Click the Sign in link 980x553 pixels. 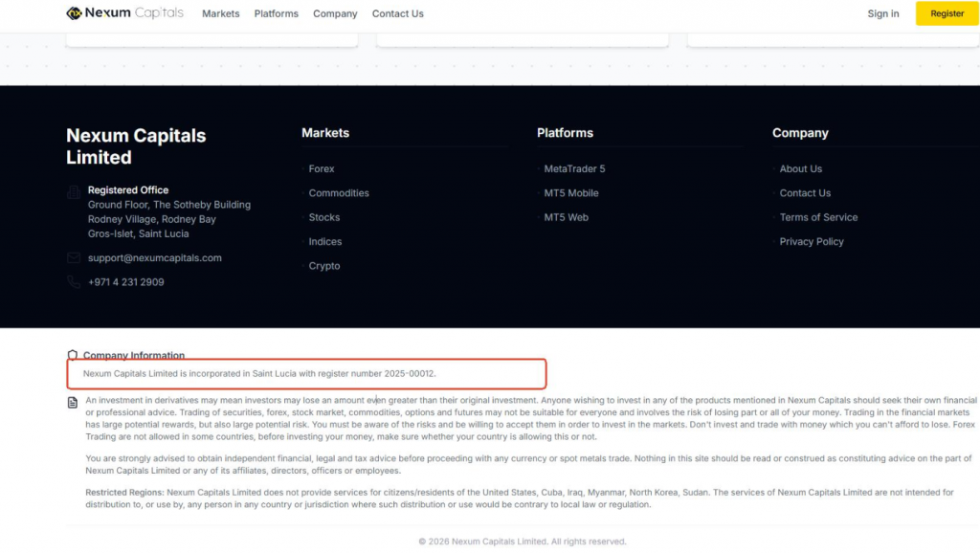point(883,13)
